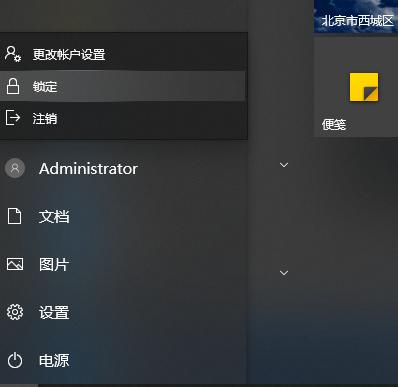Click the padlock icon beside 锁定
This screenshot has width=398, height=387.
[13, 86]
